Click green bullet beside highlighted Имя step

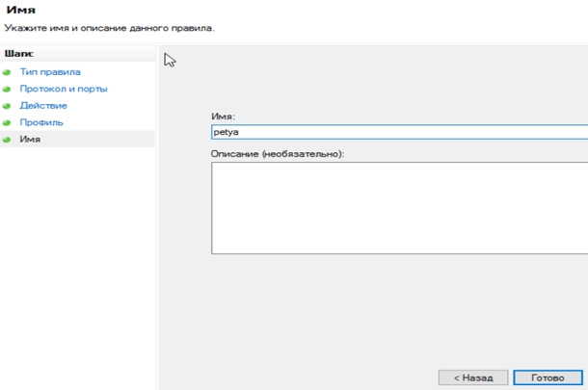coord(7,140)
